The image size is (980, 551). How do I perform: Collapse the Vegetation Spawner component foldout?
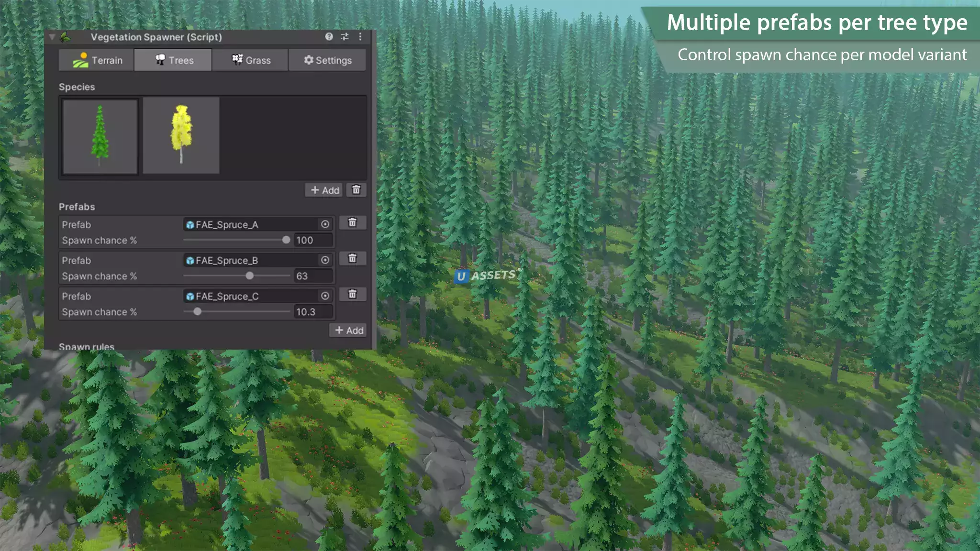coord(52,37)
